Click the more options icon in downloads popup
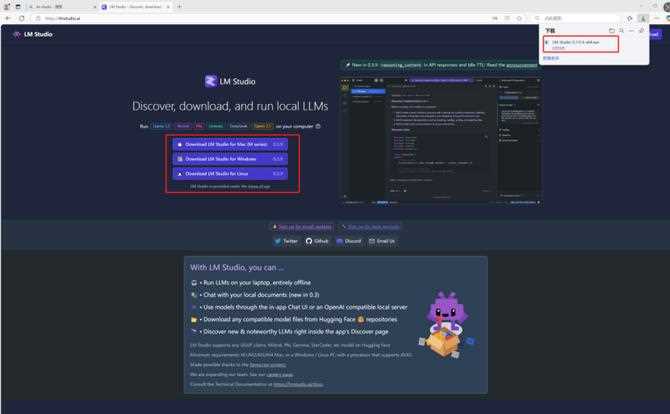Screen dimensions: 670x414 coord(631,31)
